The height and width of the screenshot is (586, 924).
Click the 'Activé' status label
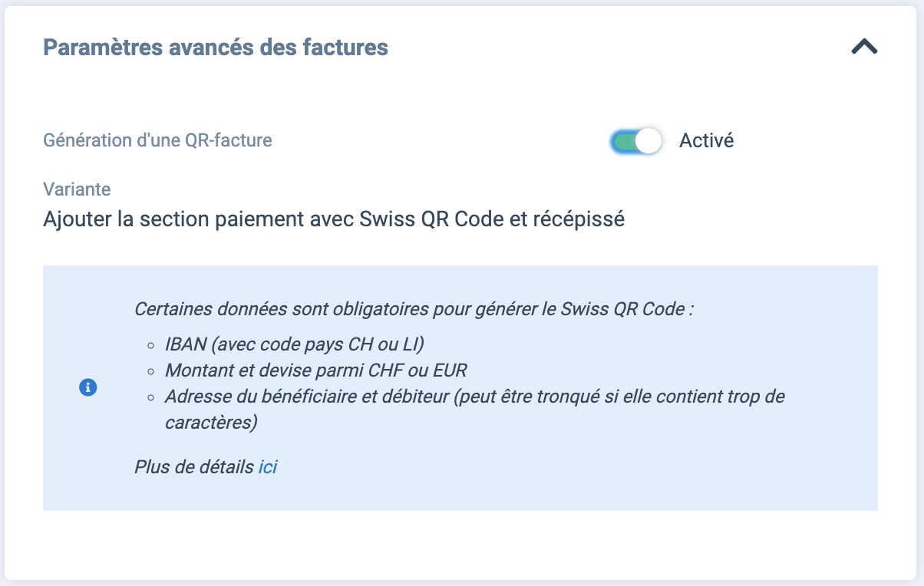(707, 141)
